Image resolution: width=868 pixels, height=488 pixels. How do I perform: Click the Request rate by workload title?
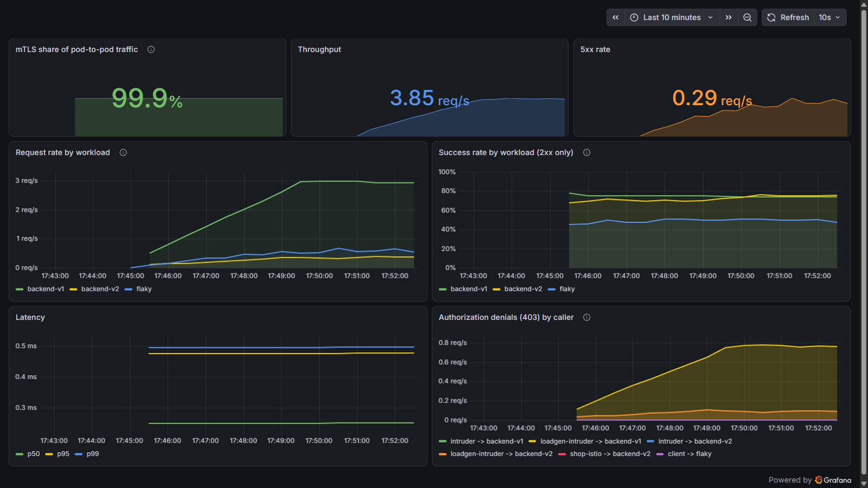(63, 152)
